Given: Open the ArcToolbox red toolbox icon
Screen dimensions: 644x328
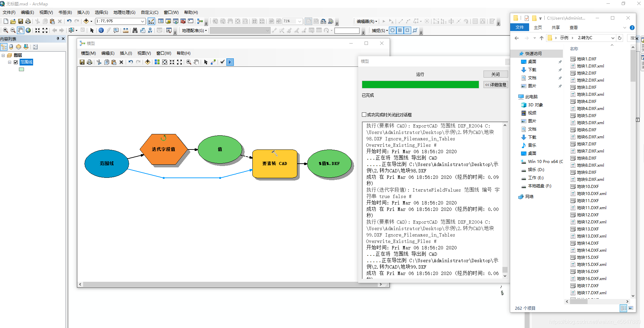Looking at the screenshot, I should tap(183, 21).
